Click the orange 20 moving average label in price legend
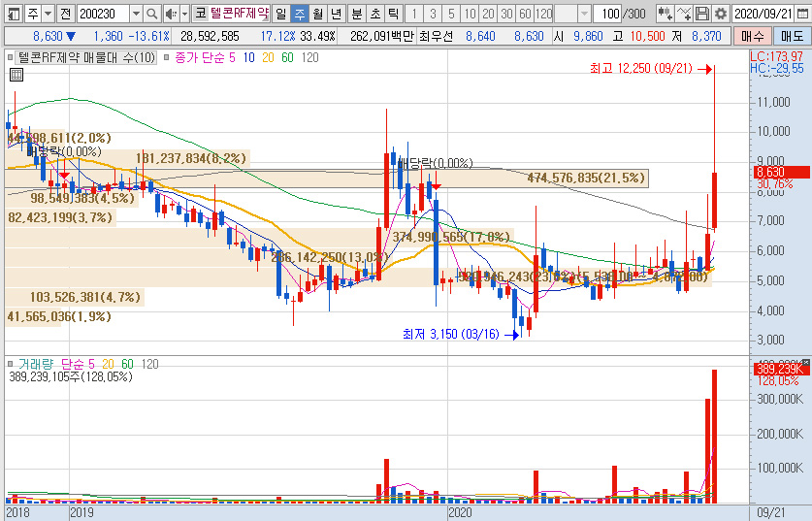This screenshot has height=521, width=812. (268, 57)
